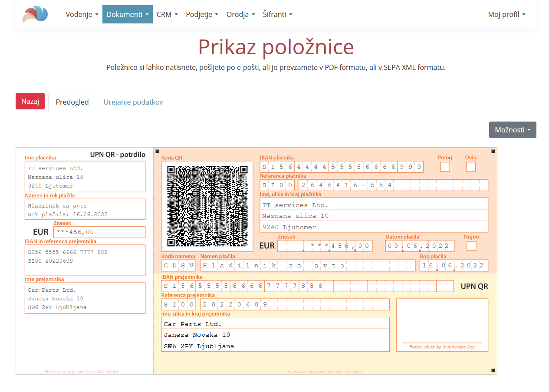
Task: Click the QR code image
Action: pos(207,206)
